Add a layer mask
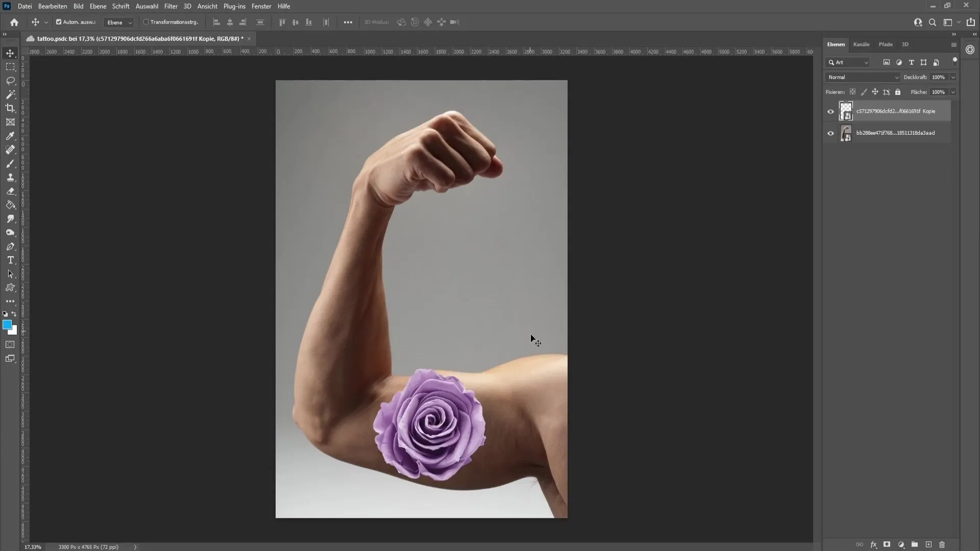 [x=887, y=545]
